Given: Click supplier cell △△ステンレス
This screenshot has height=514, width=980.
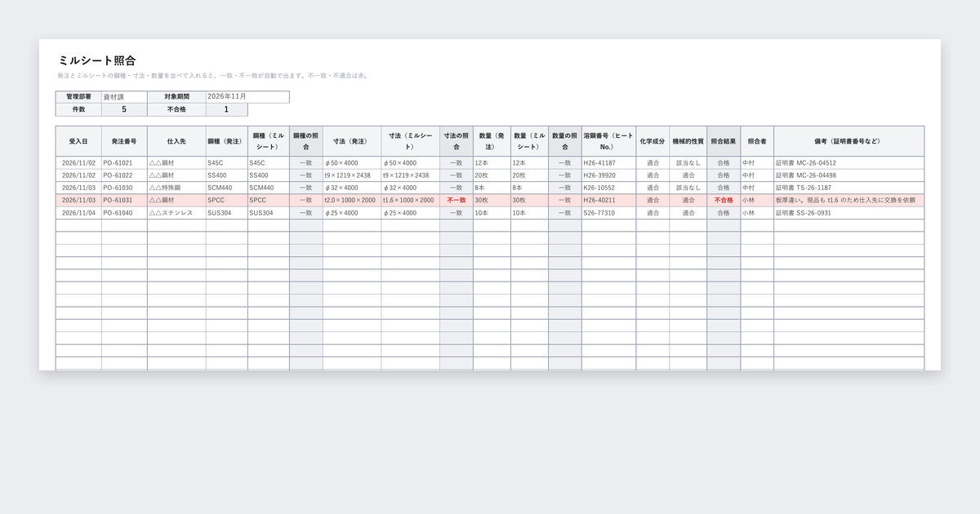Looking at the screenshot, I should click(x=176, y=213).
